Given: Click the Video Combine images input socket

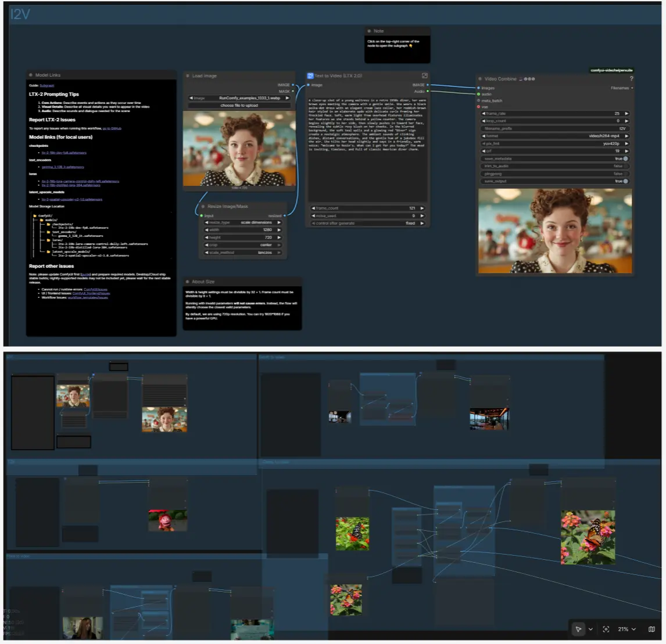Looking at the screenshot, I should tap(479, 88).
